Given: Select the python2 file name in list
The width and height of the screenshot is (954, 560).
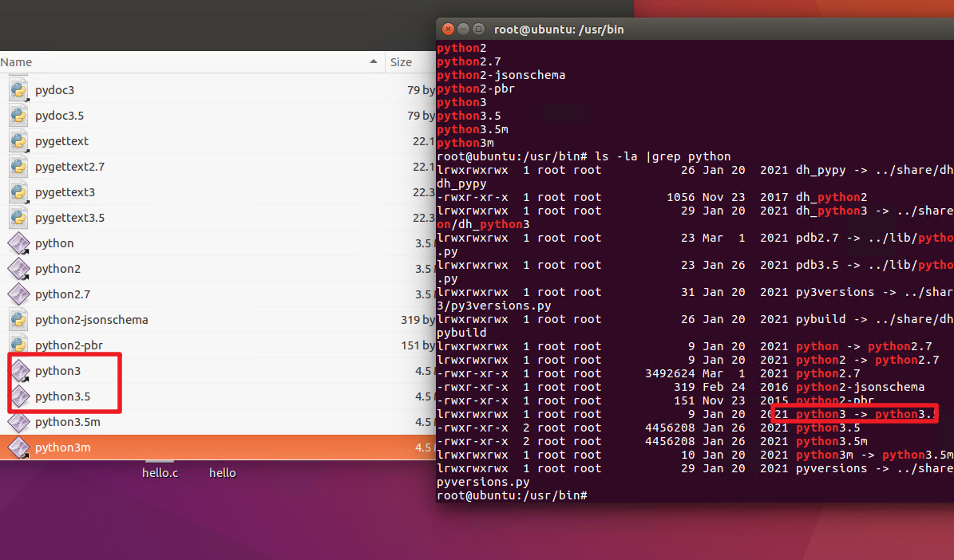Looking at the screenshot, I should 57,269.
